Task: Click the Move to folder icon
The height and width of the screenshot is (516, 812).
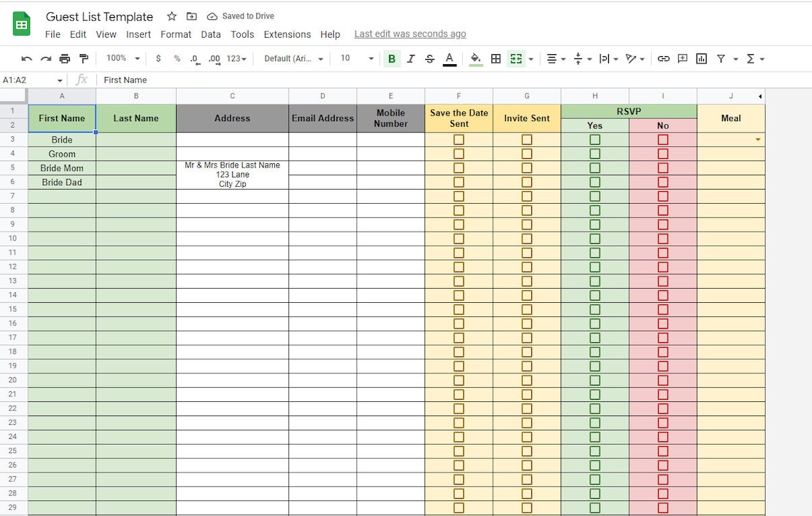Action: [x=192, y=16]
